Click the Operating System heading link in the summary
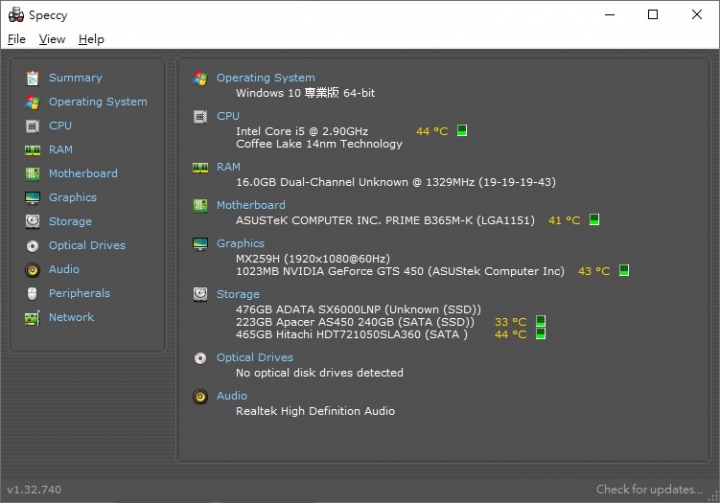Viewport: 720px width, 503px height. click(266, 78)
